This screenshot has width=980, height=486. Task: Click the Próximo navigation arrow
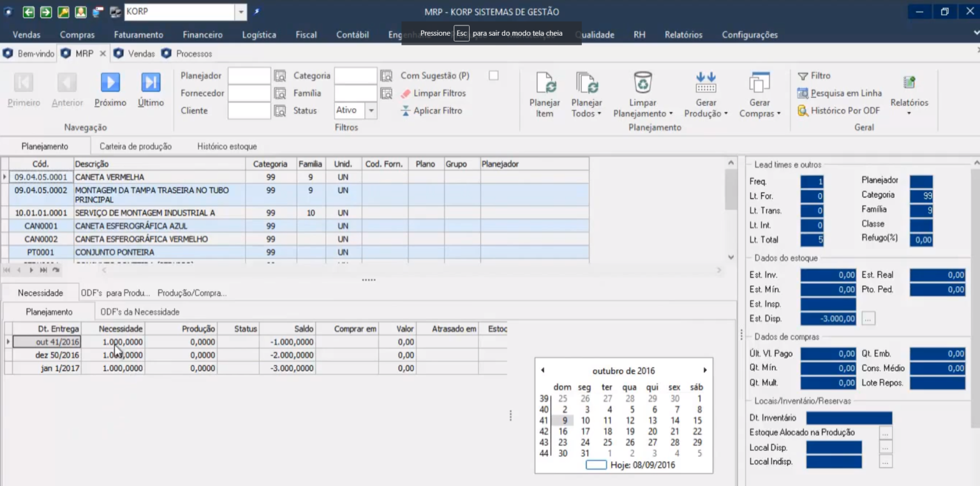[110, 83]
